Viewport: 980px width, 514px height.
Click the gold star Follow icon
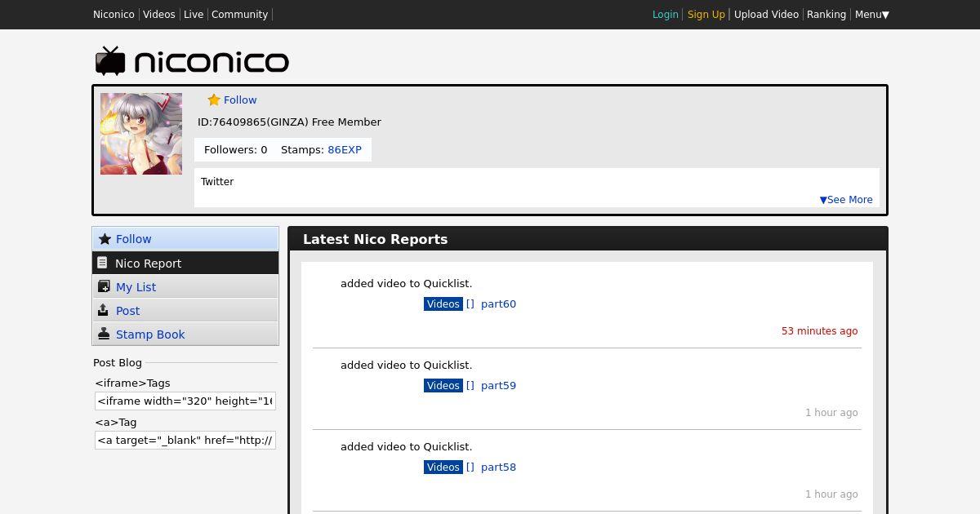coord(214,100)
